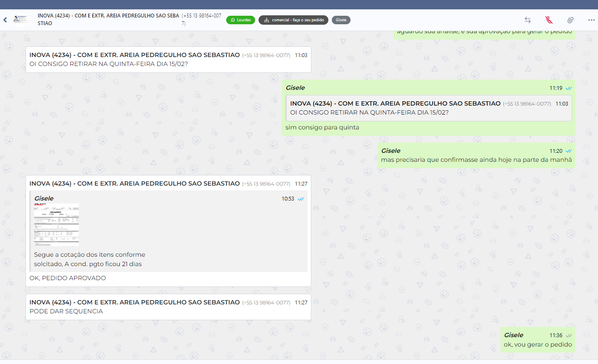Click the 'comercial - faça o seu pedido' tag

pos(293,20)
